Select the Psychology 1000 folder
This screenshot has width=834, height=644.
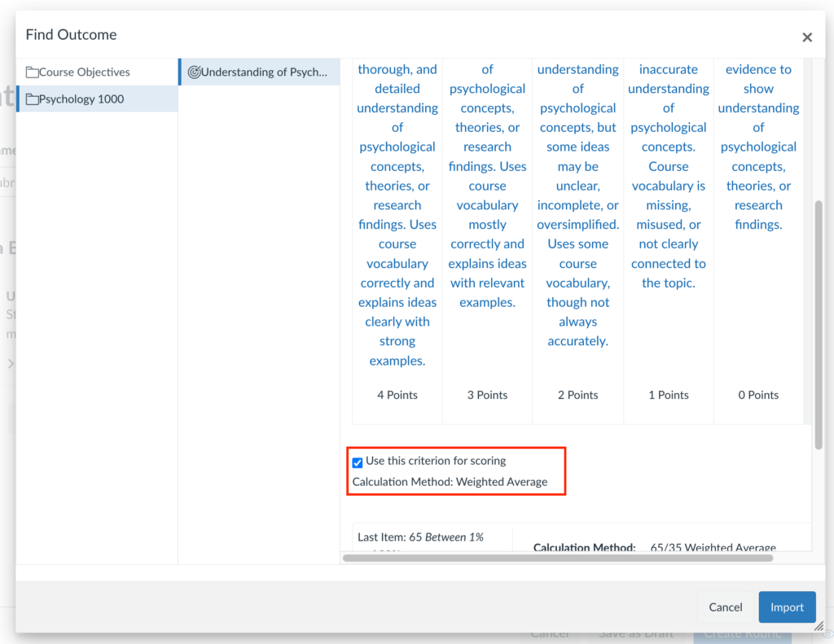click(x=97, y=99)
